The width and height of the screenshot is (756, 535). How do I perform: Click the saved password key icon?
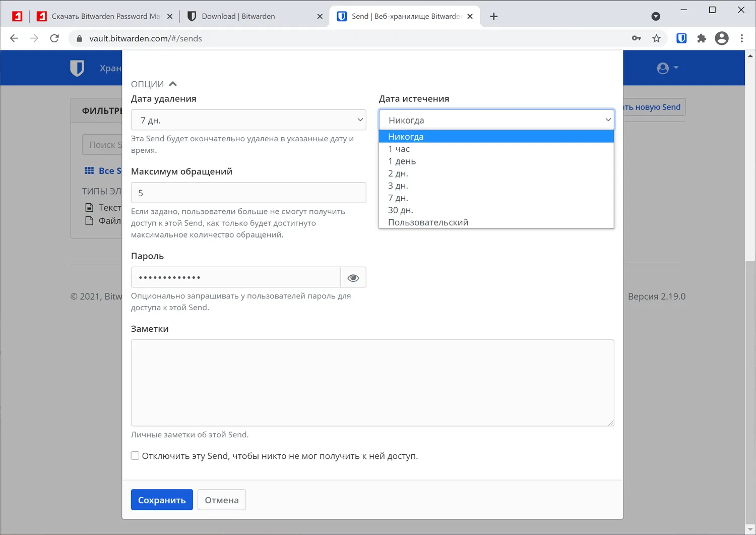point(636,38)
